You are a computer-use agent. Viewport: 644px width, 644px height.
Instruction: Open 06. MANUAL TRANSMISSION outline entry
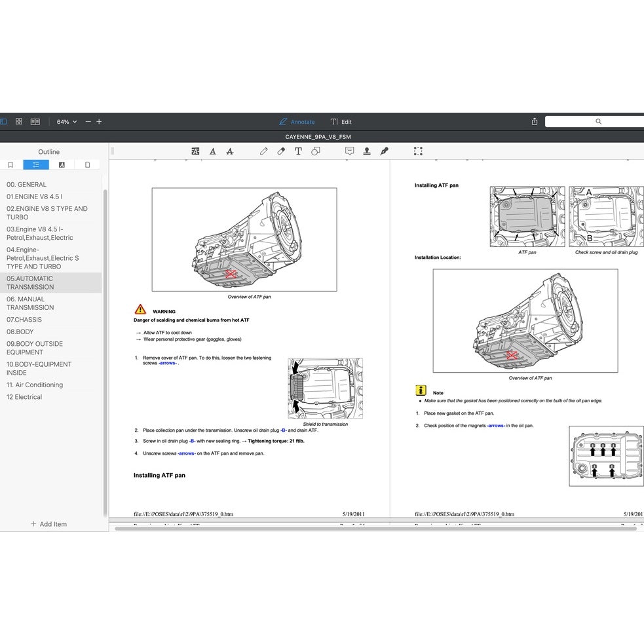click(30, 303)
